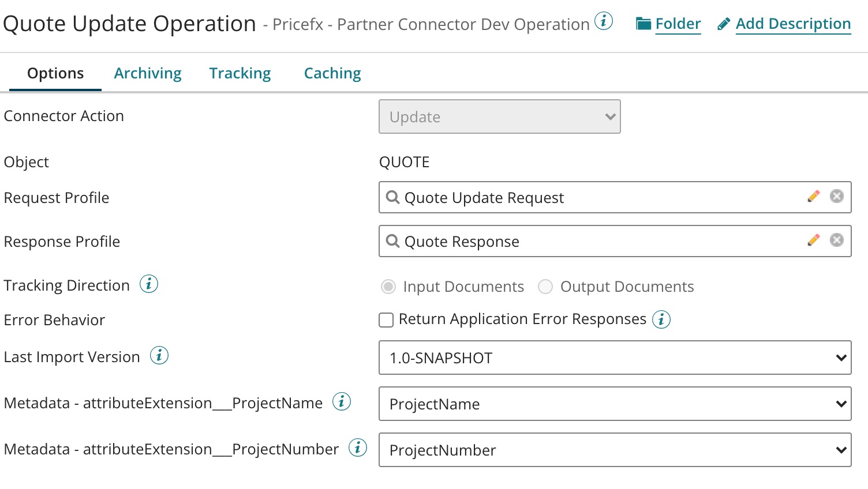Select Input Documents radio button
The height and width of the screenshot is (489, 868).
click(x=388, y=287)
